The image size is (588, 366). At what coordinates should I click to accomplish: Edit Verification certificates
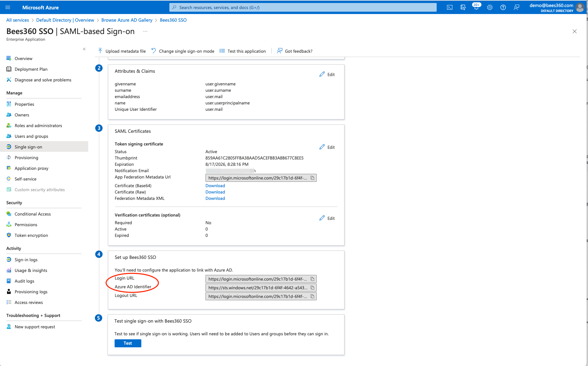[x=327, y=218]
